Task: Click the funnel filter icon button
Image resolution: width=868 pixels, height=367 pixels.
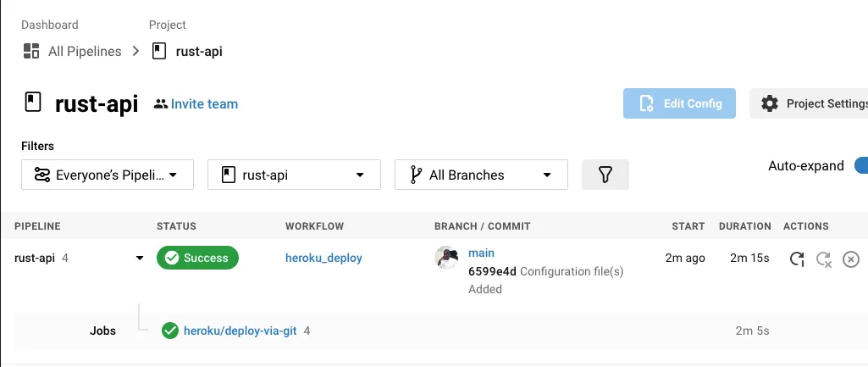Action: pos(605,175)
